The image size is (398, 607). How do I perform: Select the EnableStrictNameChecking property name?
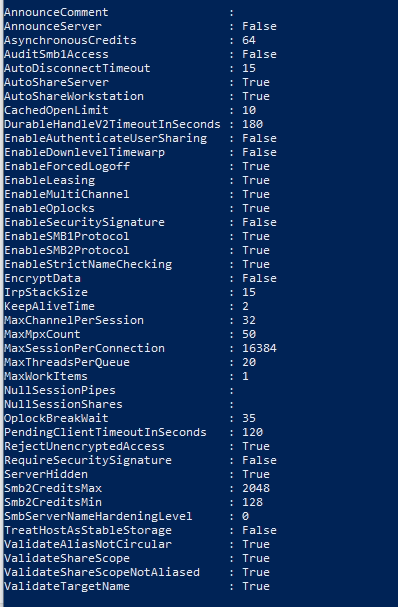click(88, 264)
